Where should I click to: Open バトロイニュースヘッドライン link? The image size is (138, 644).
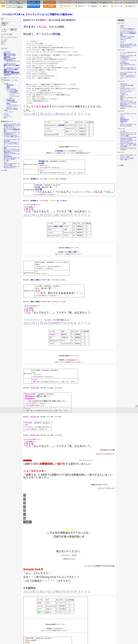click(14, 94)
